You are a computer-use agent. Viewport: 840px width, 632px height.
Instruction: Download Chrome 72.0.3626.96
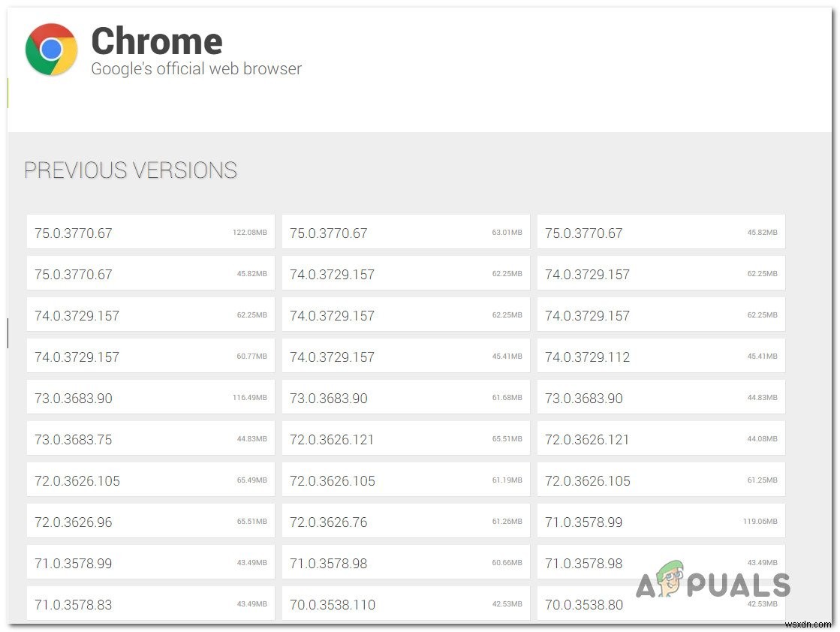click(149, 521)
